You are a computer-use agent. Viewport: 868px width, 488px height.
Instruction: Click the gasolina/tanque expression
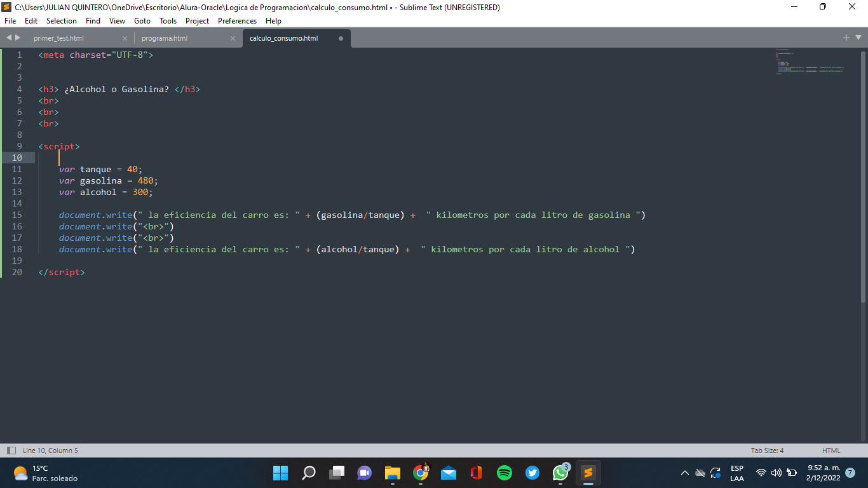(x=360, y=215)
